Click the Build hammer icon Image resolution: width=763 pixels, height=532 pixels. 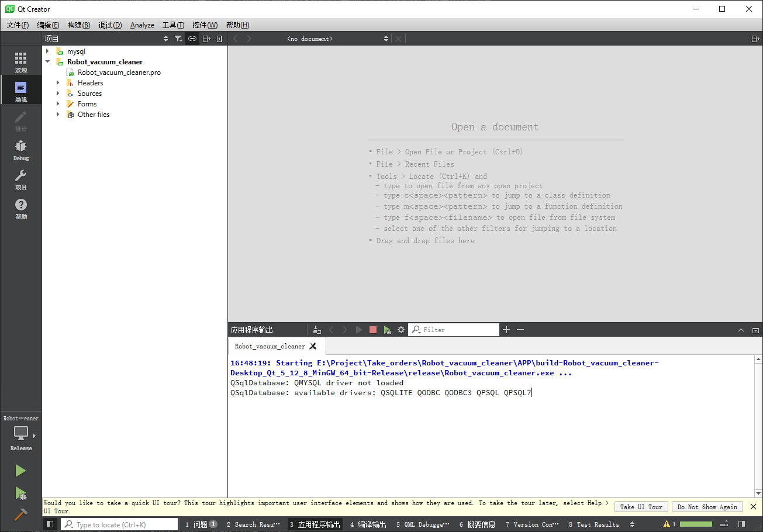(20, 514)
